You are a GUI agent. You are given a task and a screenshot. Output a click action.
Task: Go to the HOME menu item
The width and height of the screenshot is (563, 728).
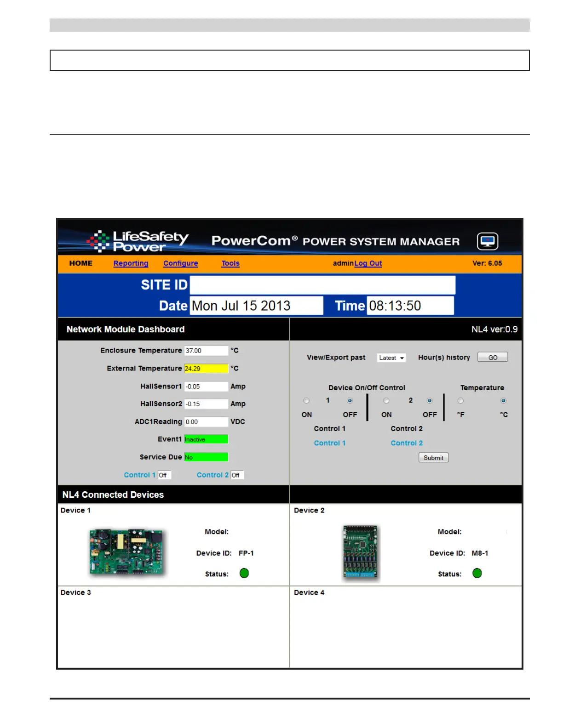pos(81,263)
